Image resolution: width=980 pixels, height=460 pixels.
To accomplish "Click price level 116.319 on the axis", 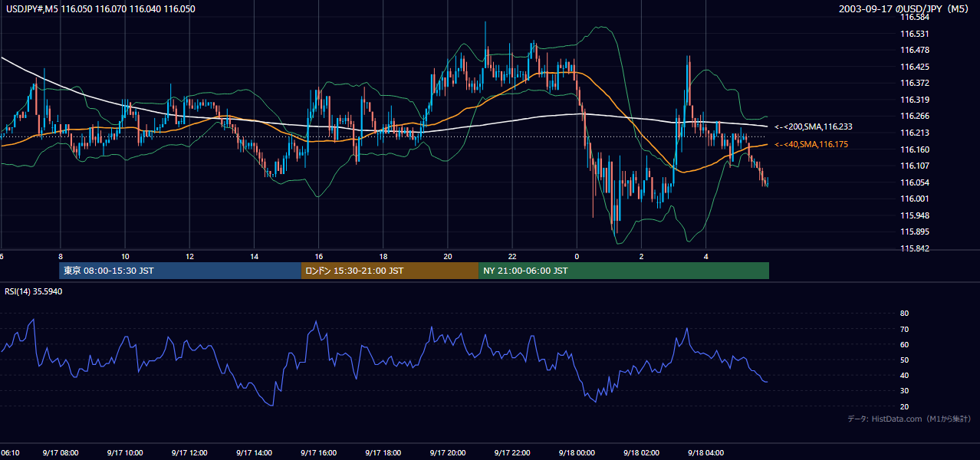I will click(914, 100).
